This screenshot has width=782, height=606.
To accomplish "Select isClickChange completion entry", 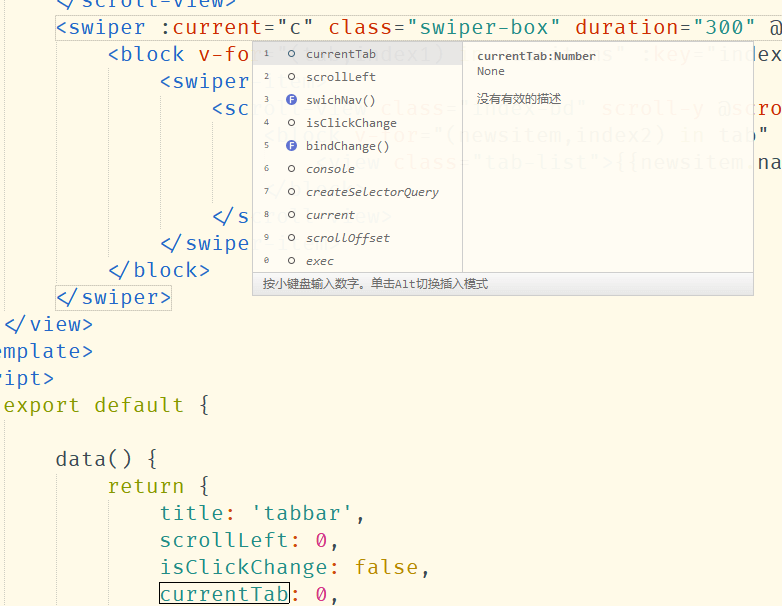I will coord(358,123).
